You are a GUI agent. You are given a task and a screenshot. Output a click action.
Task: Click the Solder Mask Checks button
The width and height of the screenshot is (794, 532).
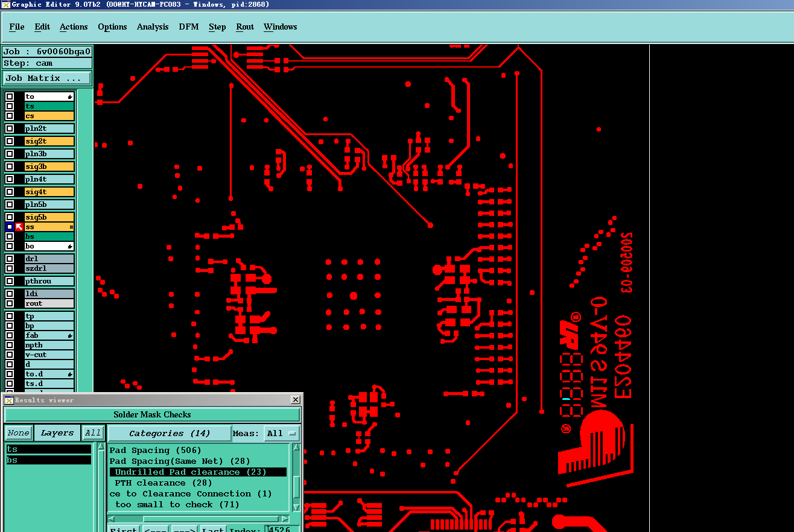pyautogui.click(x=152, y=414)
